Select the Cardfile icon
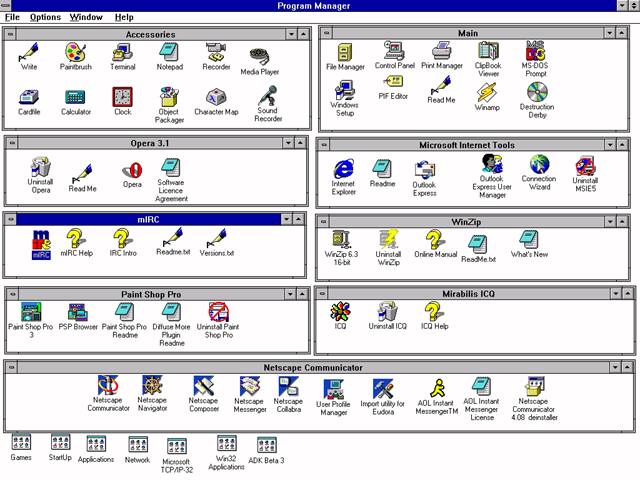The height and width of the screenshot is (480, 640). (29, 97)
